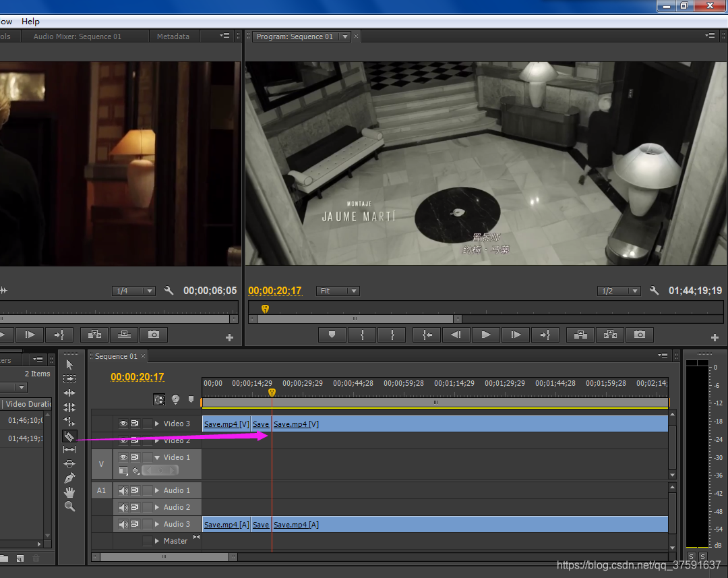The height and width of the screenshot is (578, 728).
Task: Step back one frame in Program monitor
Action: pyautogui.click(x=456, y=335)
